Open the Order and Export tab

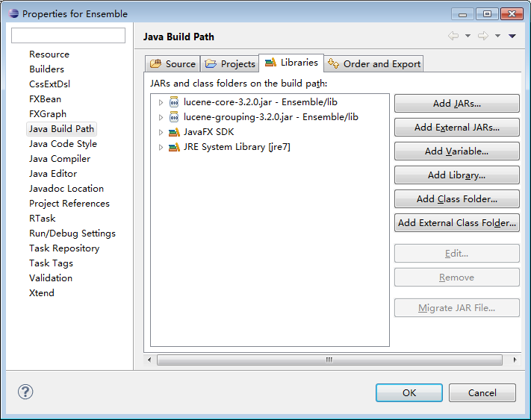point(374,63)
